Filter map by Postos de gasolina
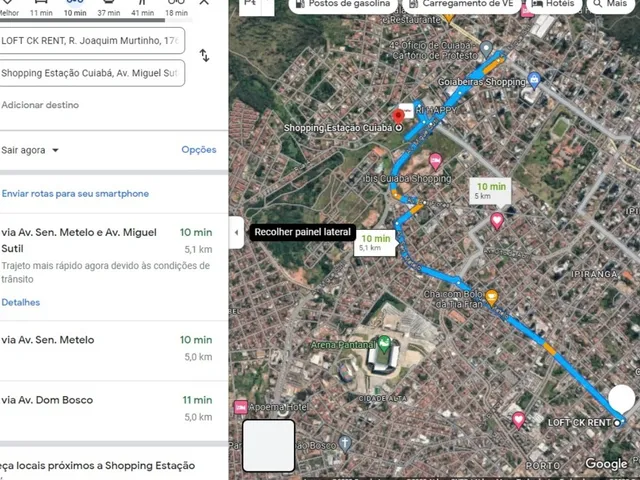The height and width of the screenshot is (480, 640). click(x=343, y=4)
